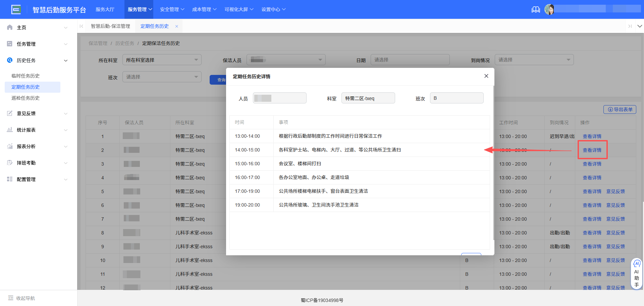Expand the 班次 请选择 dropdown
644x306 pixels.
pos(162,77)
